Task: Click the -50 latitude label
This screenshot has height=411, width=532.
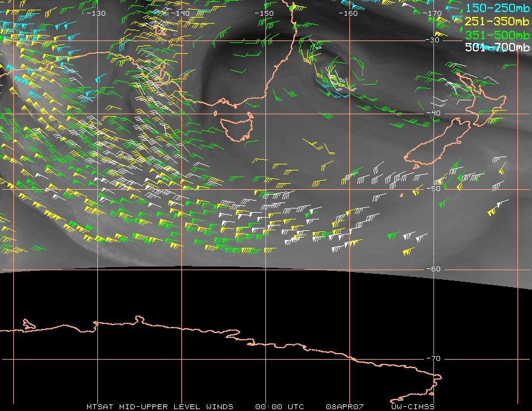Action: (433, 189)
